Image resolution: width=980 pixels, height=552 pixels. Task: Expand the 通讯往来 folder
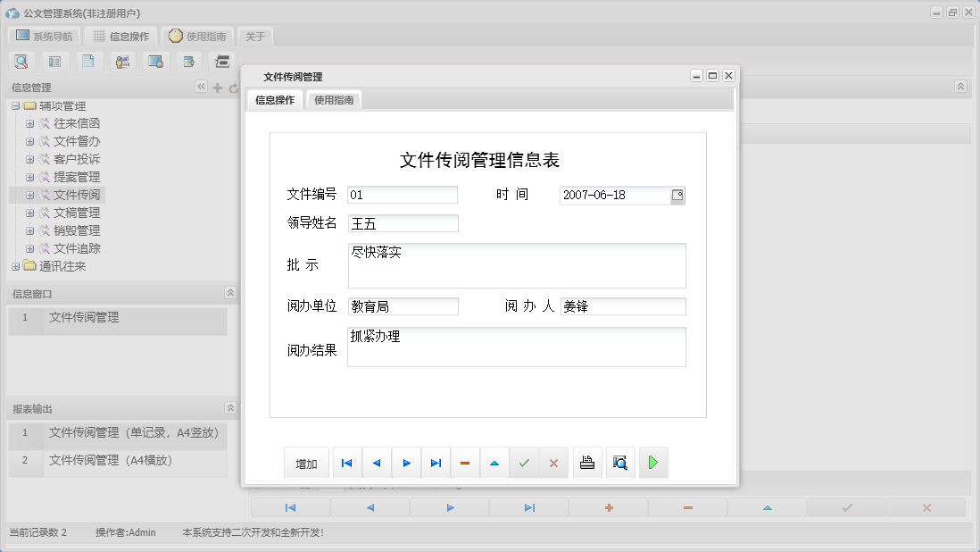click(x=14, y=265)
